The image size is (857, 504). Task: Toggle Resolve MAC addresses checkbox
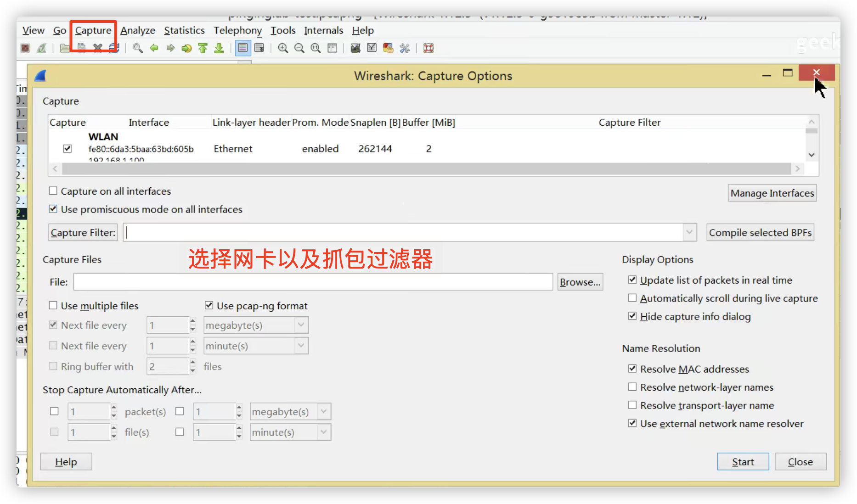(x=632, y=369)
